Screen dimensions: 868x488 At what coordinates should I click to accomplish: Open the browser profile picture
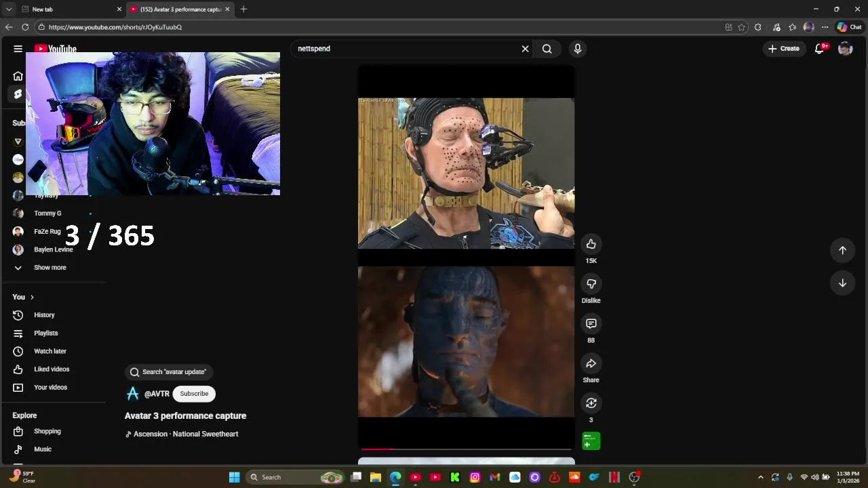pyautogui.click(x=808, y=27)
